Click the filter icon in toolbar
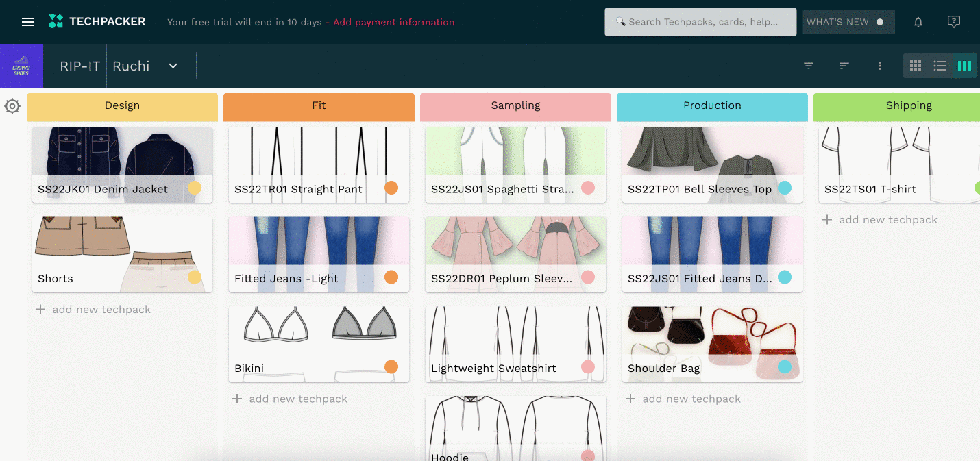Image resolution: width=980 pixels, height=461 pixels. (809, 66)
